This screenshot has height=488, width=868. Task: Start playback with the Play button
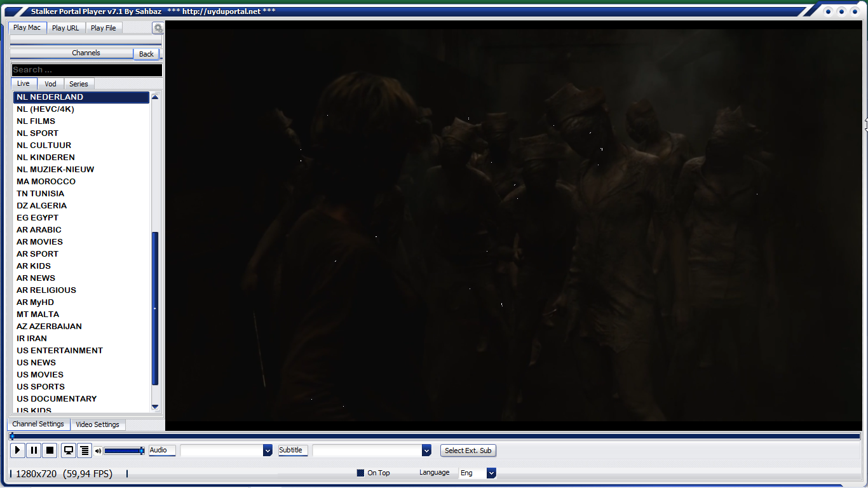point(18,451)
